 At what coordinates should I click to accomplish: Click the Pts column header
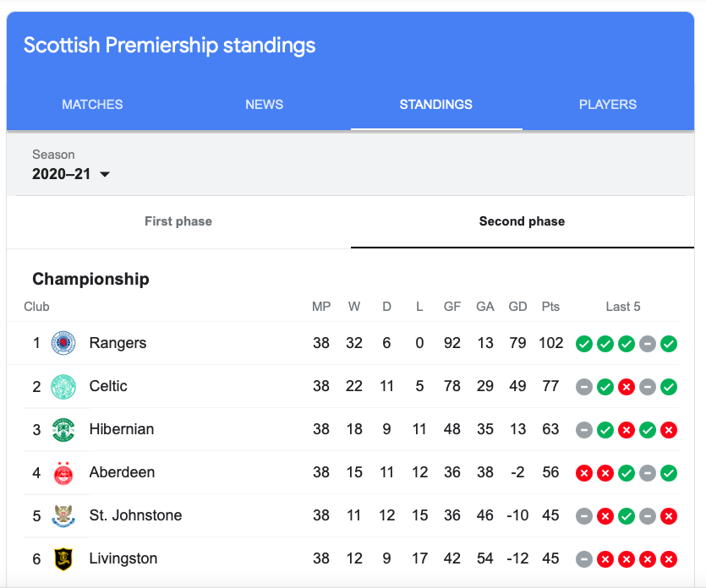pyautogui.click(x=550, y=307)
